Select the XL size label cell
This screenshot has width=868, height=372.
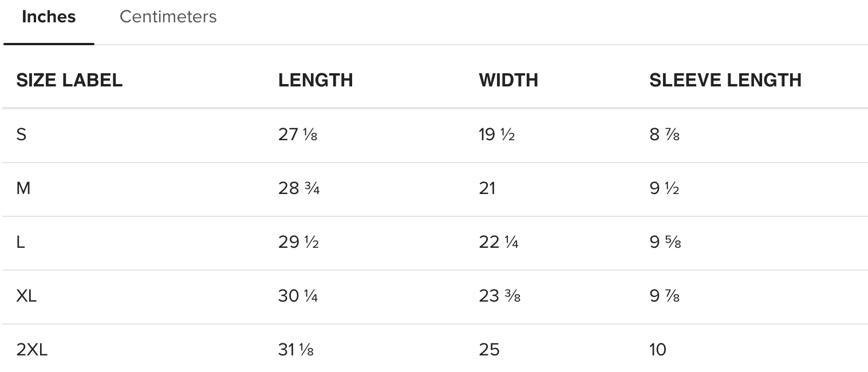(x=26, y=296)
